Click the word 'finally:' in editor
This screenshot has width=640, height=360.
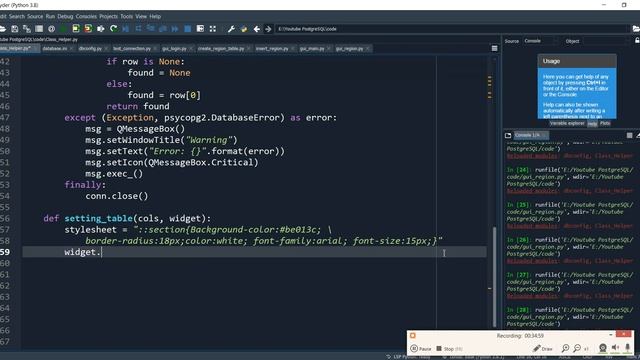point(85,185)
